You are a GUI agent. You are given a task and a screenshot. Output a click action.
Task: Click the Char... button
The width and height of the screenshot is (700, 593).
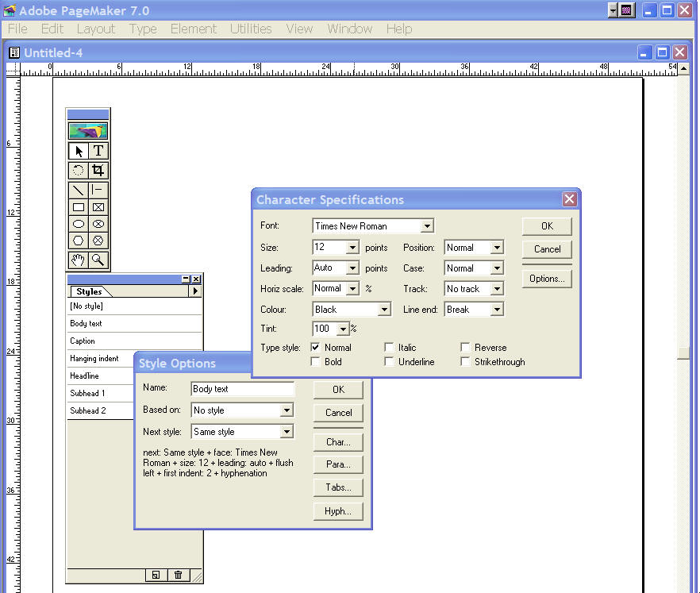(338, 442)
